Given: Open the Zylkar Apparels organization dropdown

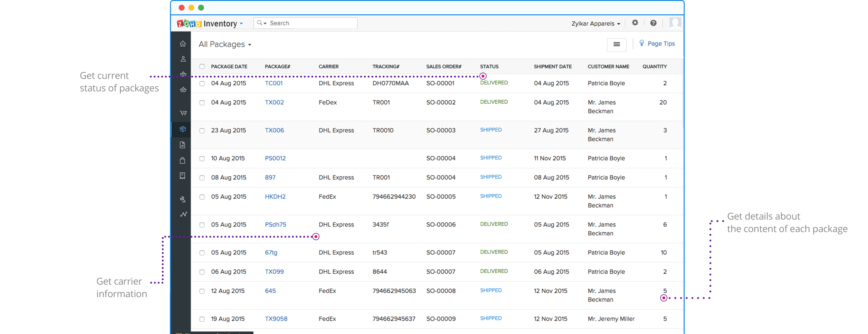Looking at the screenshot, I should [595, 23].
